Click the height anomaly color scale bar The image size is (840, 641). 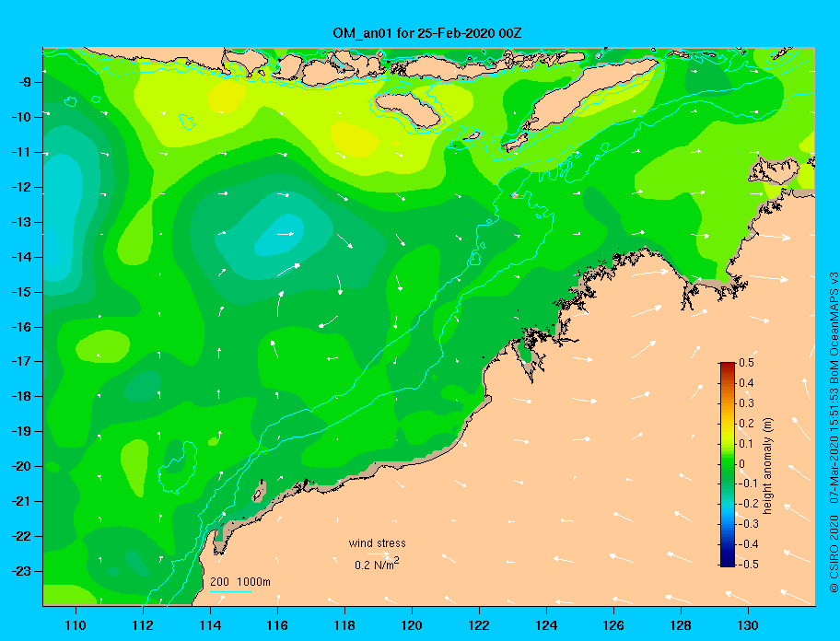coord(728,464)
